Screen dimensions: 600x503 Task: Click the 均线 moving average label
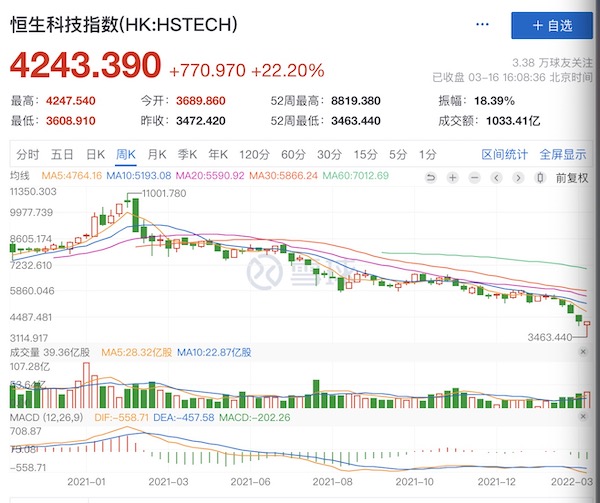pos(20,176)
